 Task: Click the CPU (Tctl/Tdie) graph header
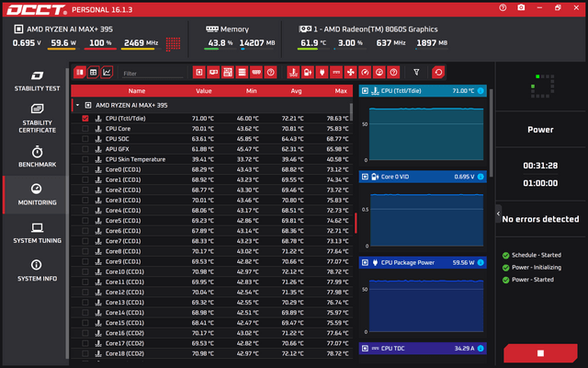point(423,91)
